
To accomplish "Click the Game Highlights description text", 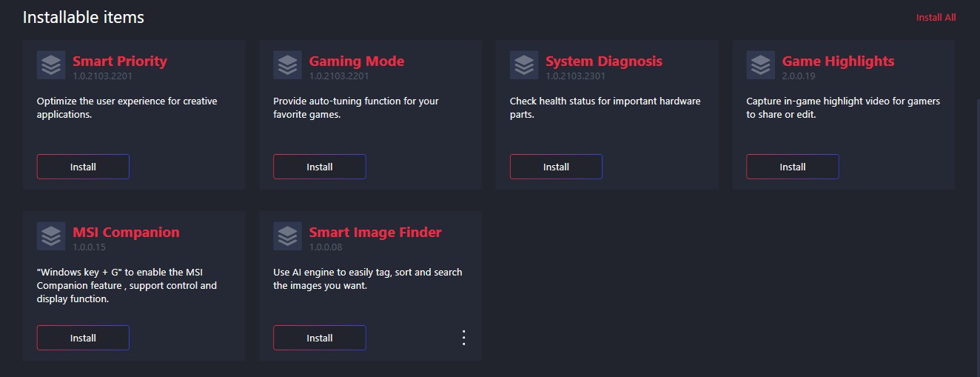I will [x=843, y=108].
